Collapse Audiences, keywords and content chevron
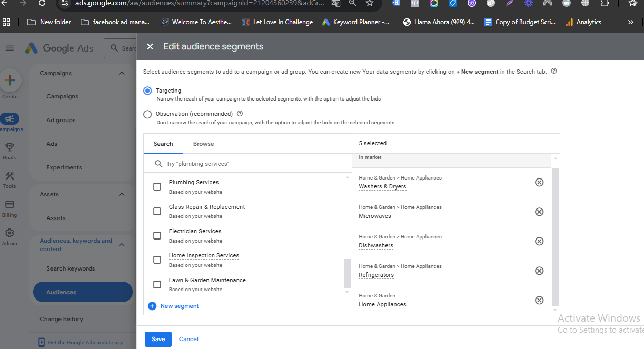 coord(122,245)
